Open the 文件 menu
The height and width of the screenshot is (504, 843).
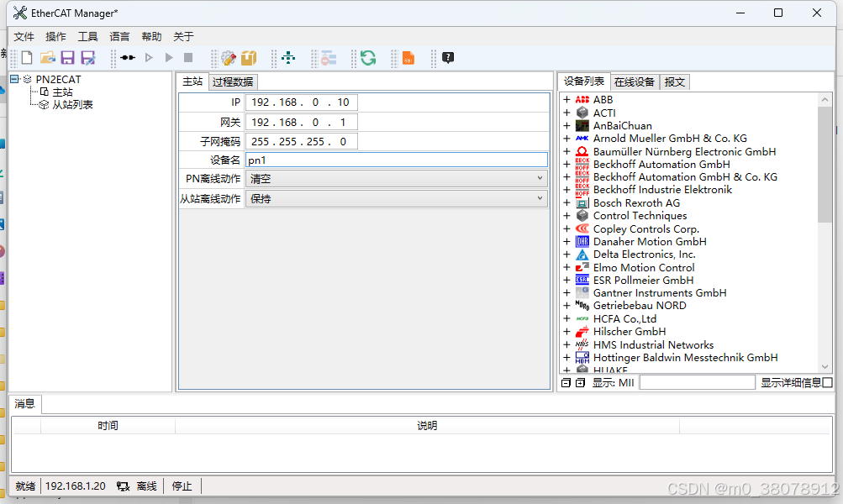24,36
